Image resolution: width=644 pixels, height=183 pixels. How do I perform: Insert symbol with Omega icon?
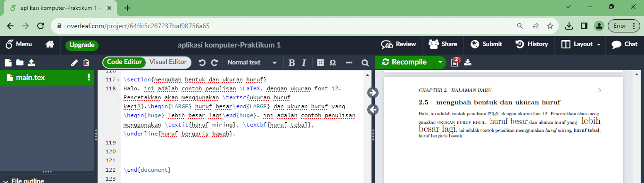tap(332, 63)
